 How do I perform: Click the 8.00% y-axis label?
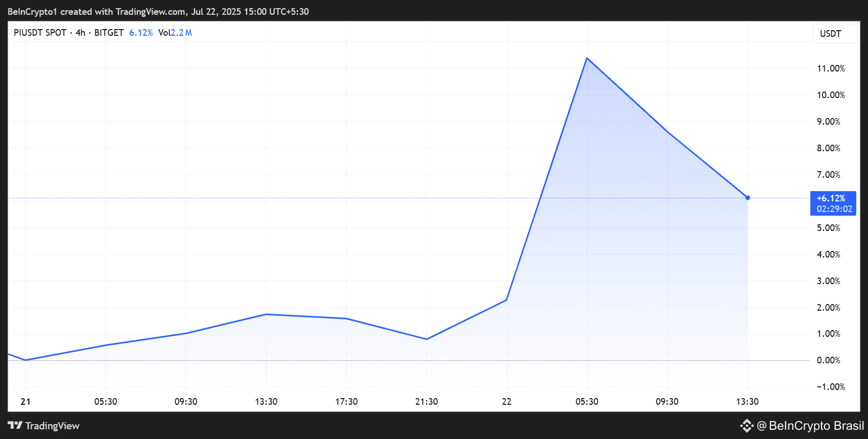[828, 148]
